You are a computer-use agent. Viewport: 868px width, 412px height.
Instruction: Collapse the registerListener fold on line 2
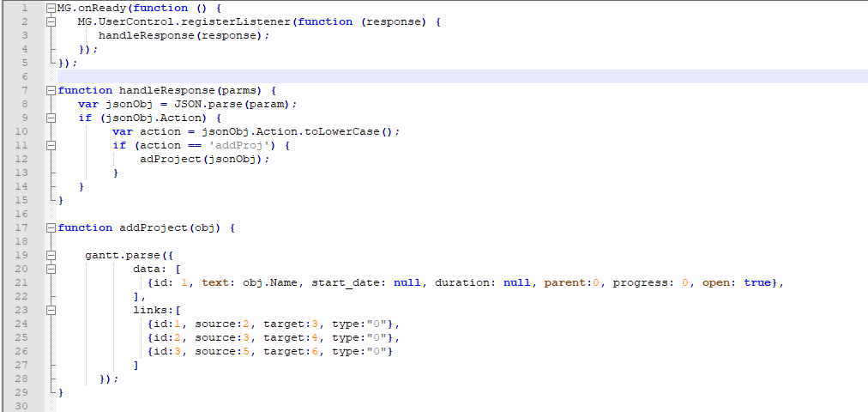tap(51, 22)
